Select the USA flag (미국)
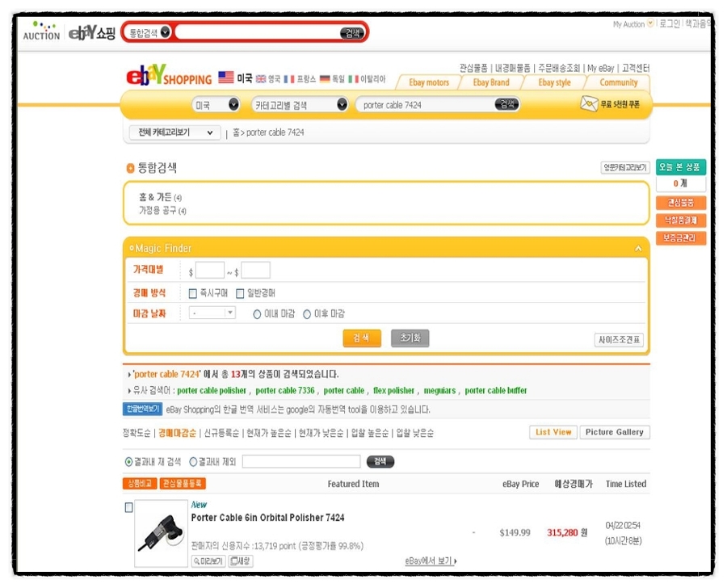This screenshot has height=588, width=727. click(x=226, y=78)
